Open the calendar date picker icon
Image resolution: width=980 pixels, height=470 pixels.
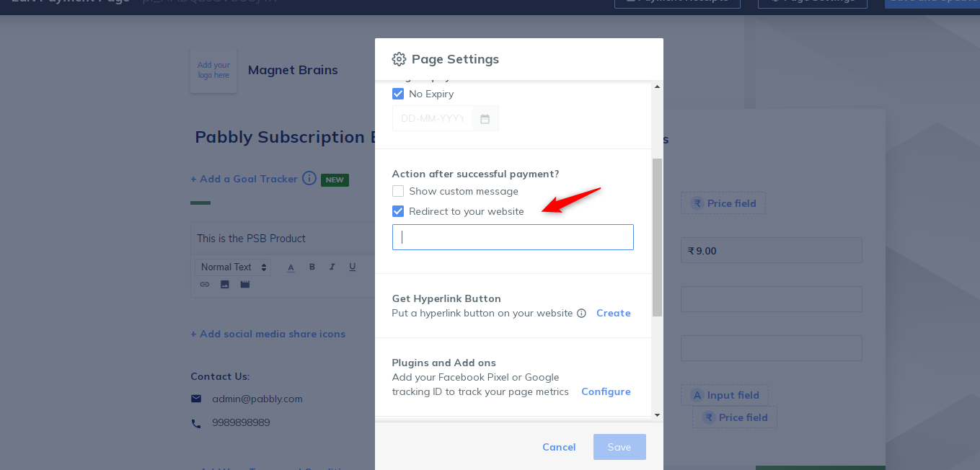pos(485,119)
